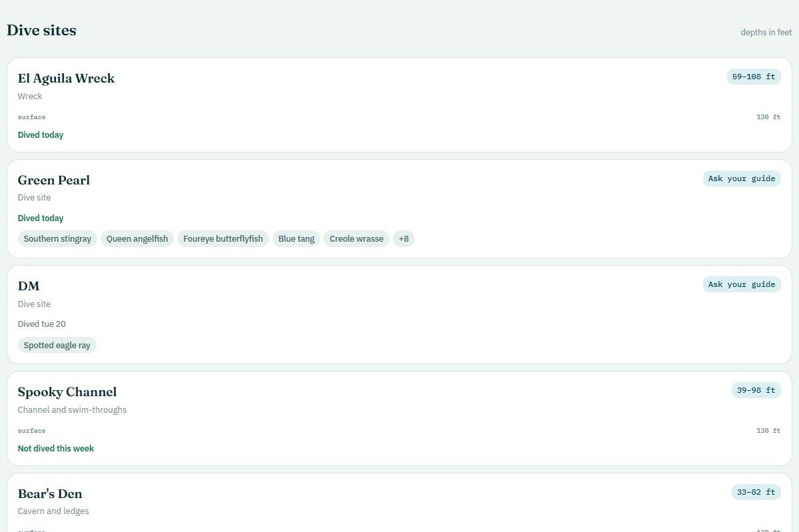
Task: Click the Dive site subtitle under DM
Action: pos(34,304)
